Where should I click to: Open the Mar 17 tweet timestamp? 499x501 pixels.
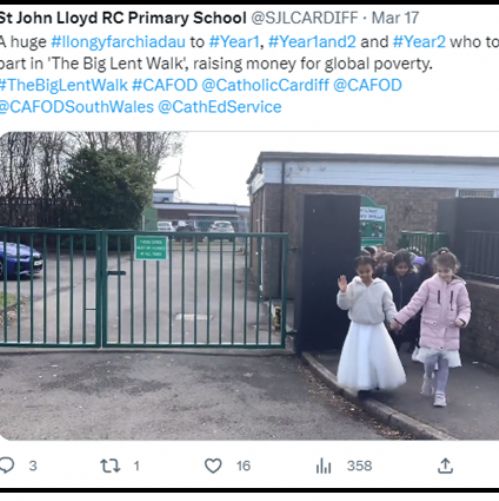[x=395, y=18]
